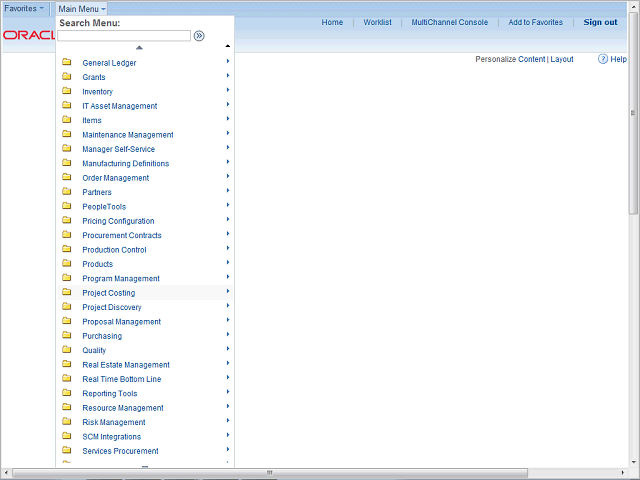Viewport: 640px width, 480px height.
Task: Click the Items folder icon
Action: coord(67,120)
